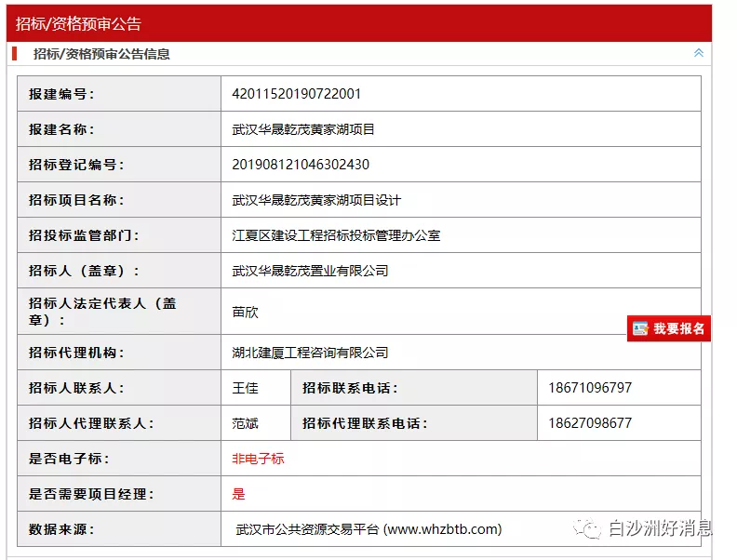
Task: Click legal representative name 苗欣
Action: tap(245, 312)
